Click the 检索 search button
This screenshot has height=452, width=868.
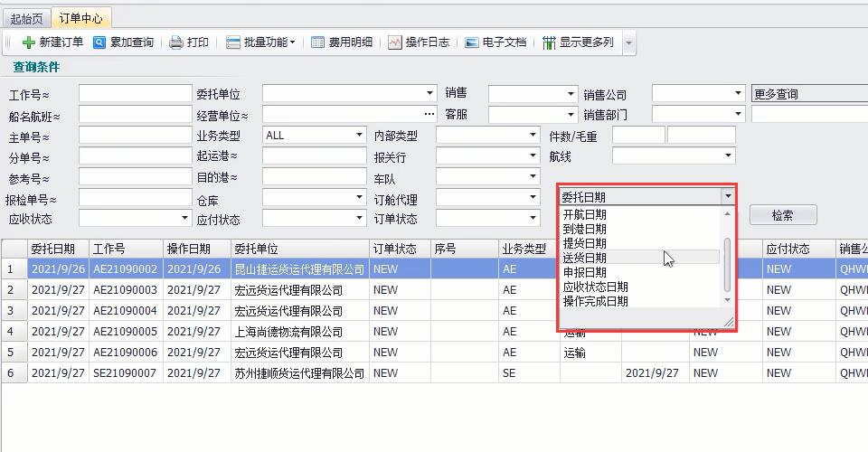[782, 215]
